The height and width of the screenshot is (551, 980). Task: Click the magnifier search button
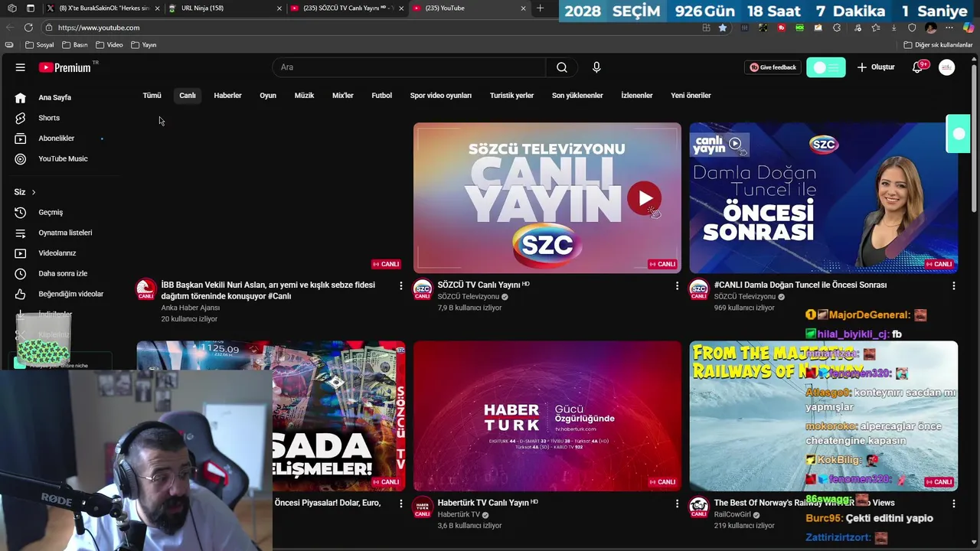562,67
